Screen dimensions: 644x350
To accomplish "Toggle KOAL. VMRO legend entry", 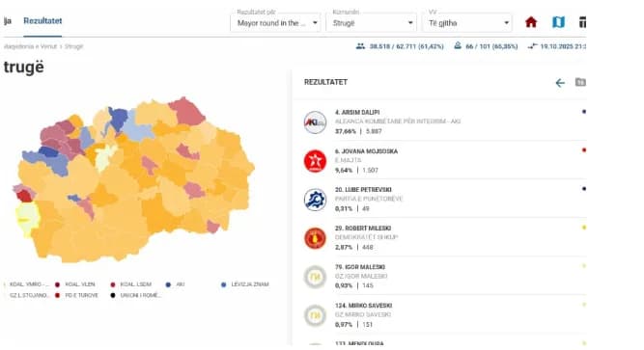I will pyautogui.click(x=26, y=284).
